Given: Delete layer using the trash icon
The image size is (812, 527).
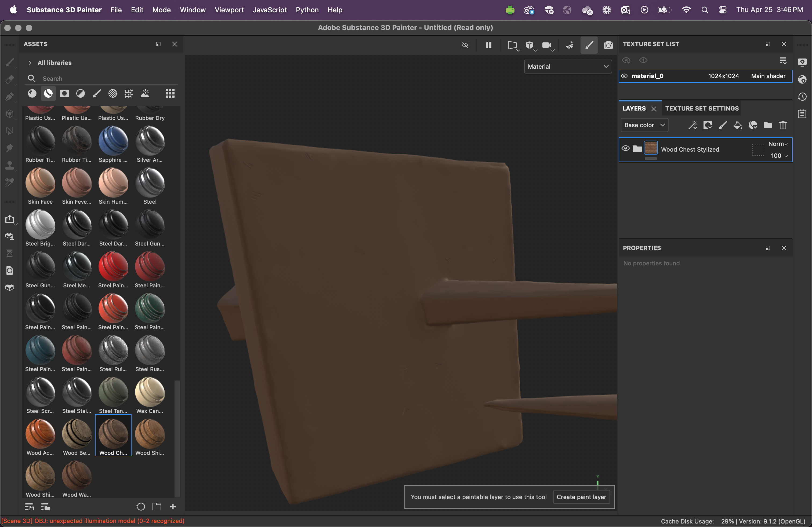Looking at the screenshot, I should 783,125.
